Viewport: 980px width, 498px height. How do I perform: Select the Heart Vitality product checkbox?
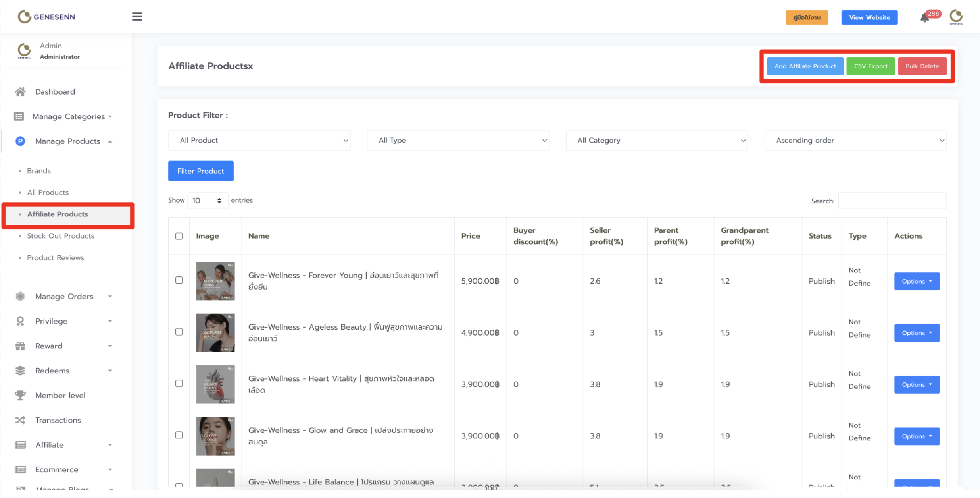tap(179, 384)
